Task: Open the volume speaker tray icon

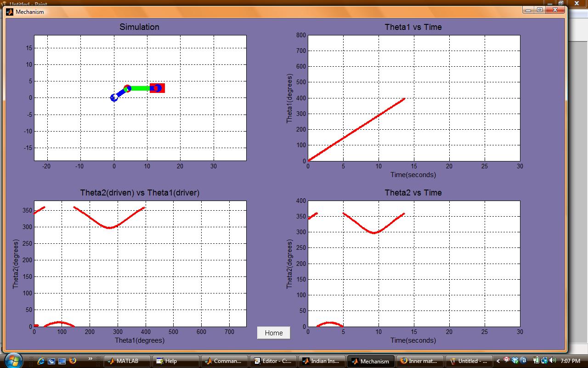Action: click(x=552, y=360)
